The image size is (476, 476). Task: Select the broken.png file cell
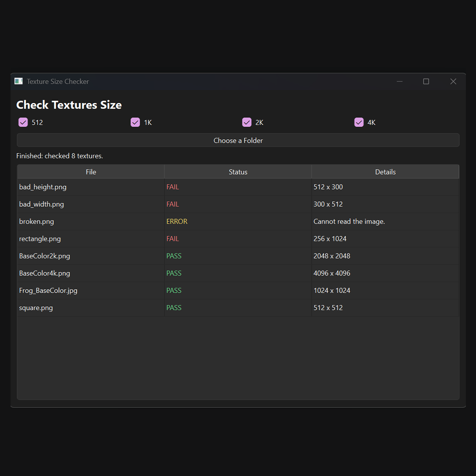(x=91, y=222)
